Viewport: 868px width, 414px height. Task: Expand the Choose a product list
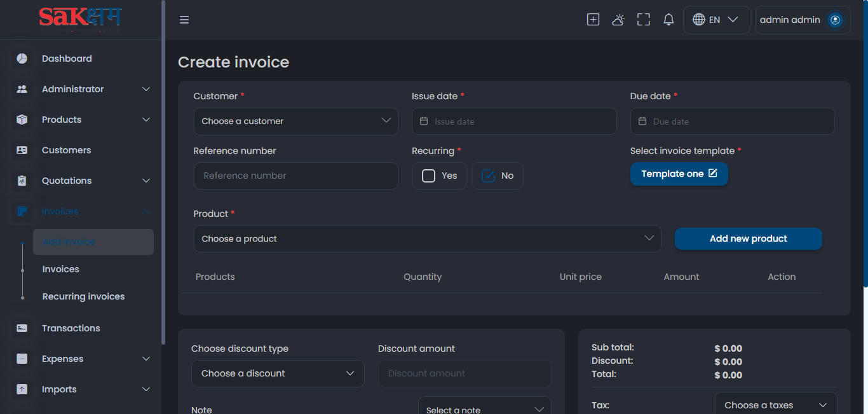click(427, 238)
